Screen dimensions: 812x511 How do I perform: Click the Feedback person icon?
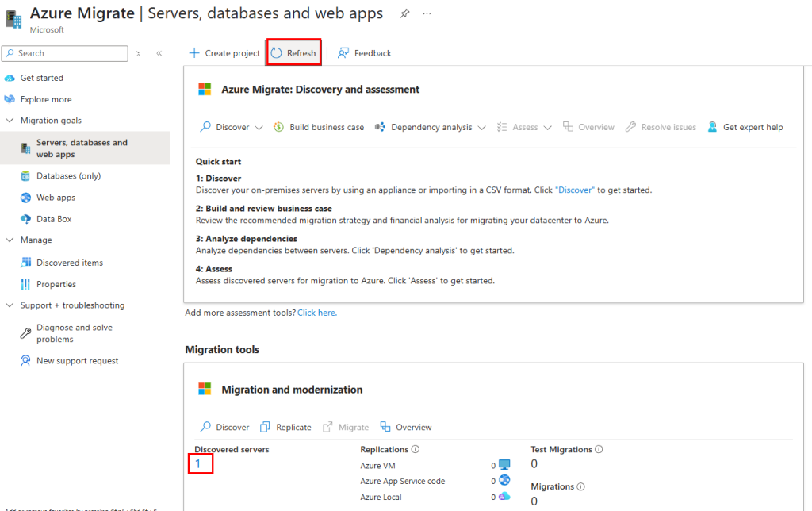(x=343, y=53)
